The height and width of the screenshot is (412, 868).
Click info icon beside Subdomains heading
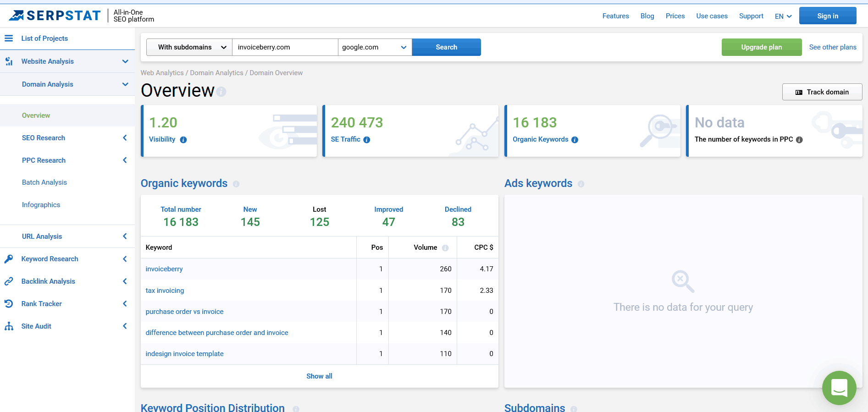click(x=574, y=409)
